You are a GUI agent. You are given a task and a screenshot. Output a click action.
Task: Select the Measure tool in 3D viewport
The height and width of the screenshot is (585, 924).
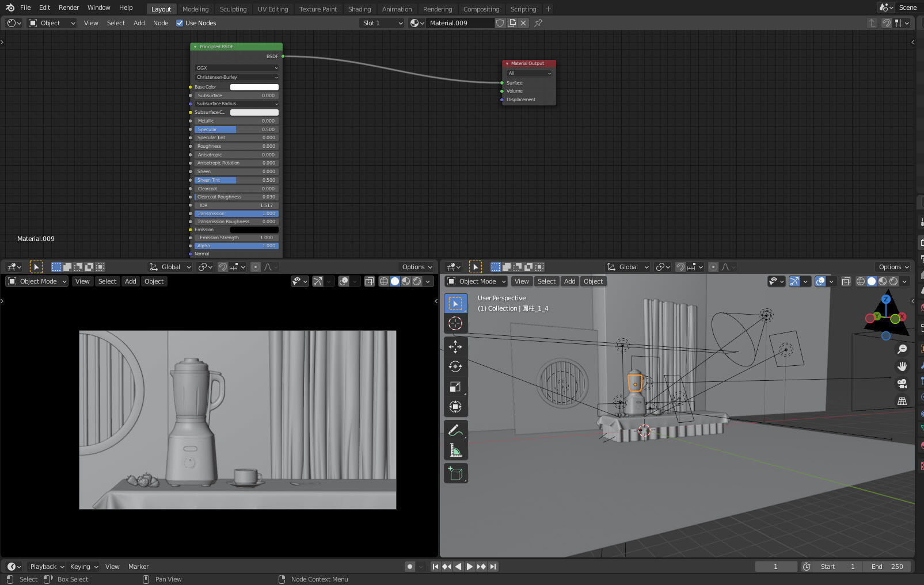[x=455, y=450]
